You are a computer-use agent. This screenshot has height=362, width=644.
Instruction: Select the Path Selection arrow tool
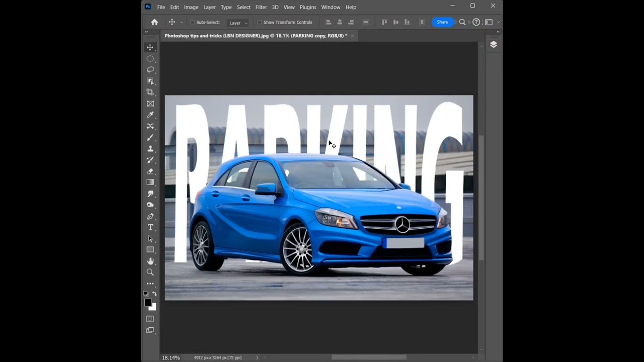coord(150,239)
